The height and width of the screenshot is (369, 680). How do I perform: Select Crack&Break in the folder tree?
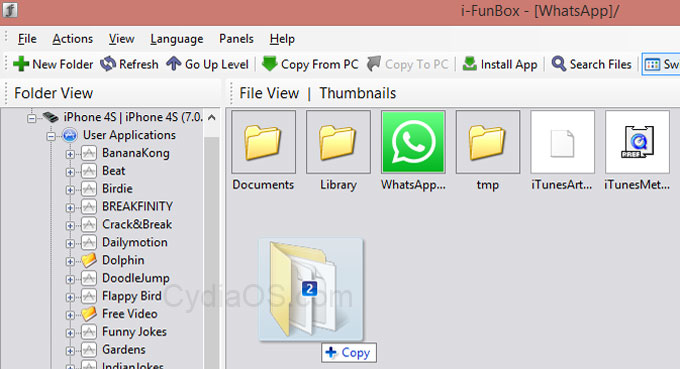pyautogui.click(x=137, y=224)
